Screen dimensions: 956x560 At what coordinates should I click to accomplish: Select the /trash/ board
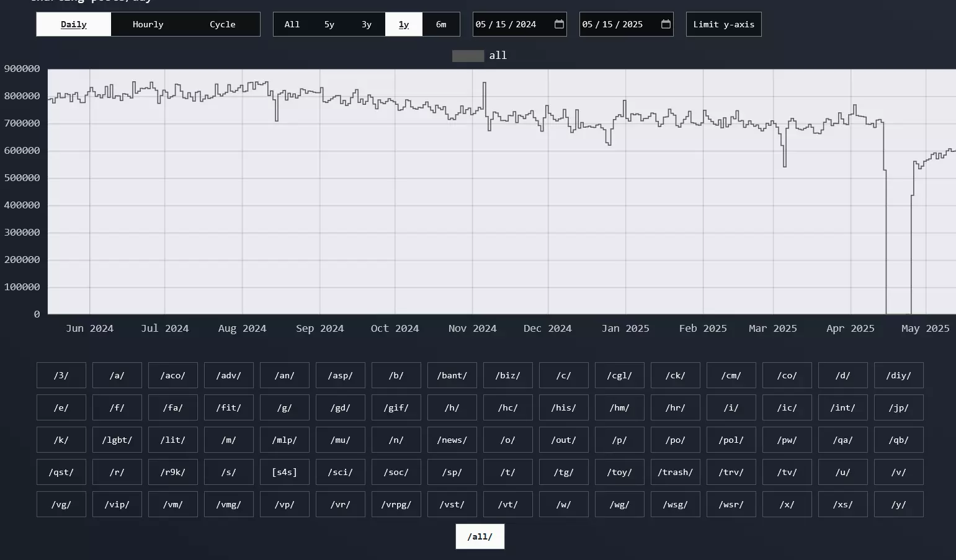pyautogui.click(x=676, y=472)
